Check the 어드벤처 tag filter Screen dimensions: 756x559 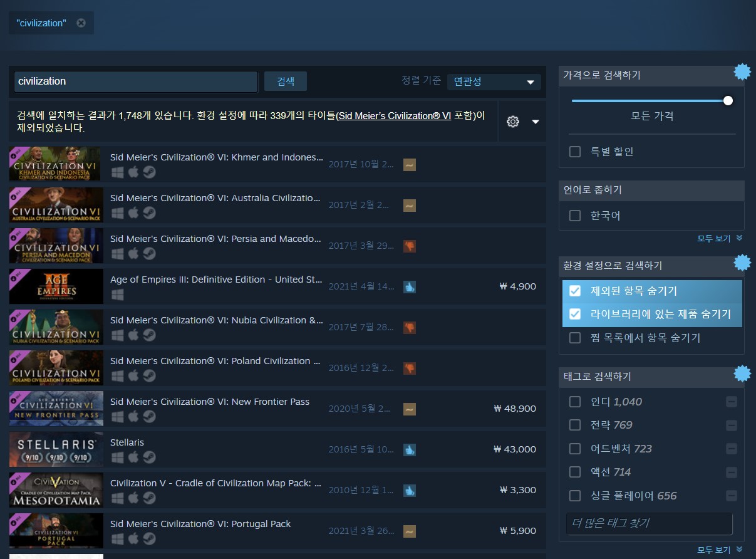574,449
